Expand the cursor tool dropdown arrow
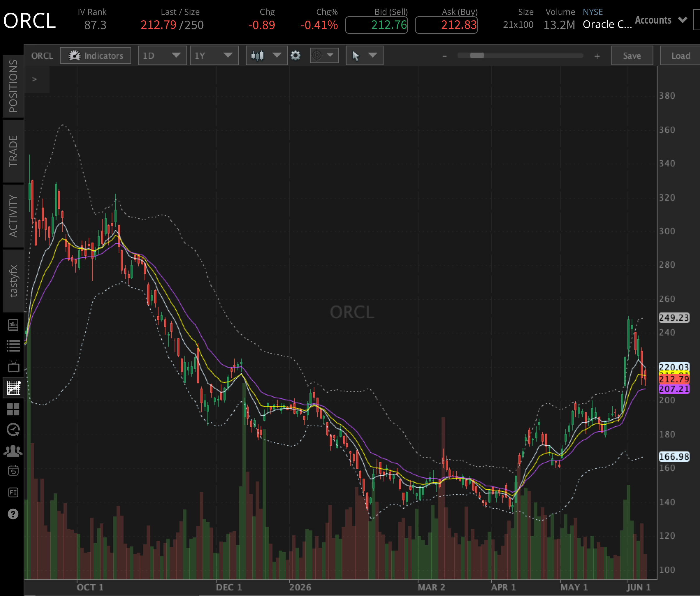This screenshot has height=596, width=700. 373,55
